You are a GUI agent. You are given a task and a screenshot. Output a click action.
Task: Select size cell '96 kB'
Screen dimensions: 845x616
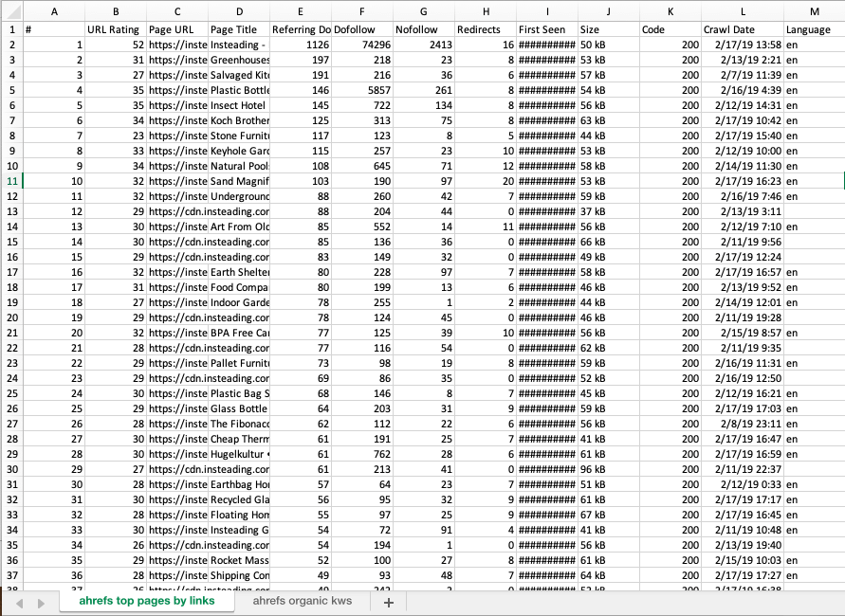[609, 469]
